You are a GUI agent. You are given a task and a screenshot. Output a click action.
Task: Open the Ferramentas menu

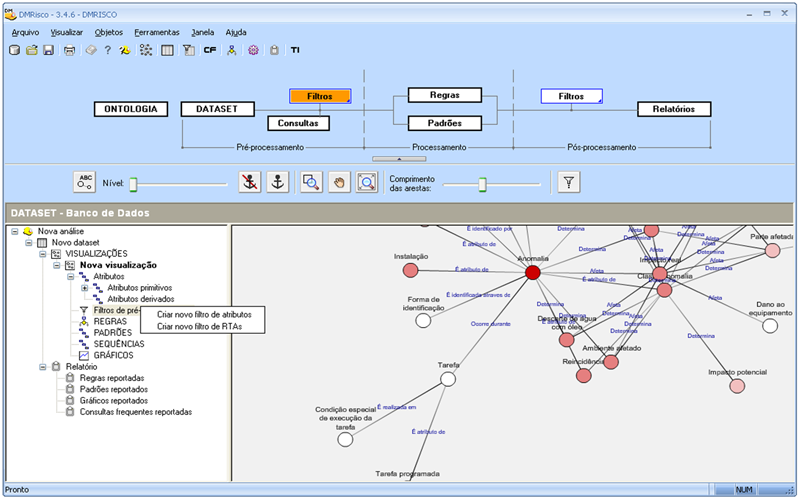click(x=157, y=32)
